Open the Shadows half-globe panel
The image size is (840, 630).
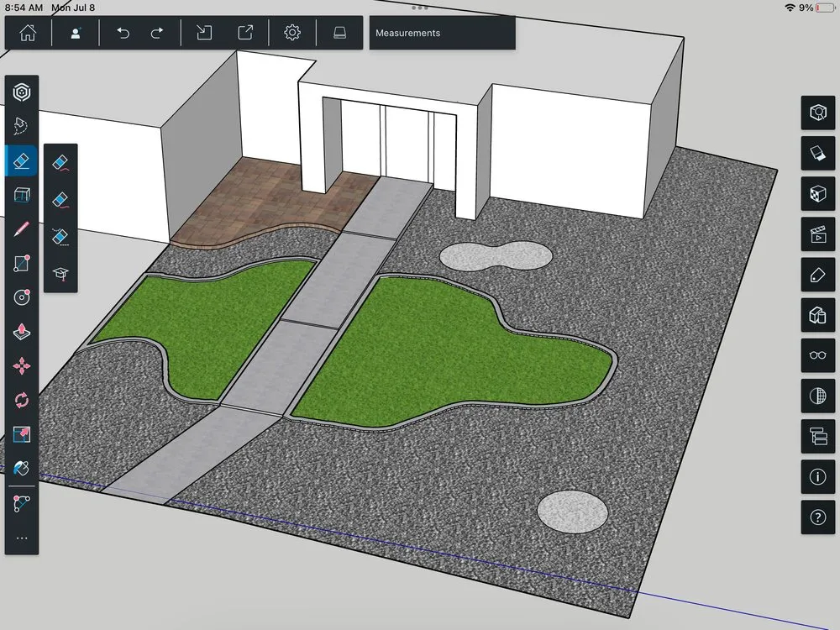(x=817, y=396)
